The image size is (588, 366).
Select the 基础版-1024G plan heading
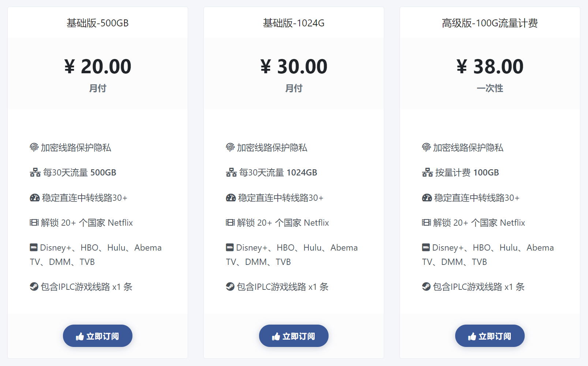293,23
